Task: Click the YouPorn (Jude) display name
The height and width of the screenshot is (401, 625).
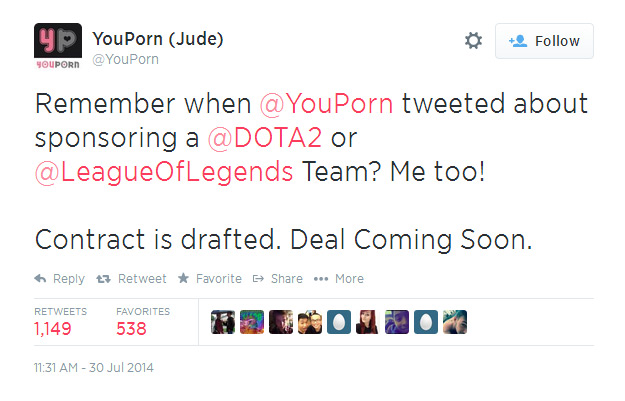Action: pyautogui.click(x=158, y=39)
